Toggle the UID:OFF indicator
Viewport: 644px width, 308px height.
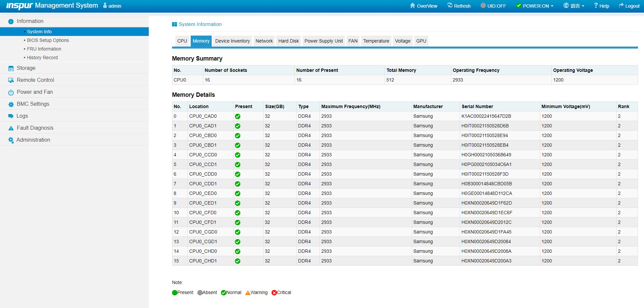[493, 6]
